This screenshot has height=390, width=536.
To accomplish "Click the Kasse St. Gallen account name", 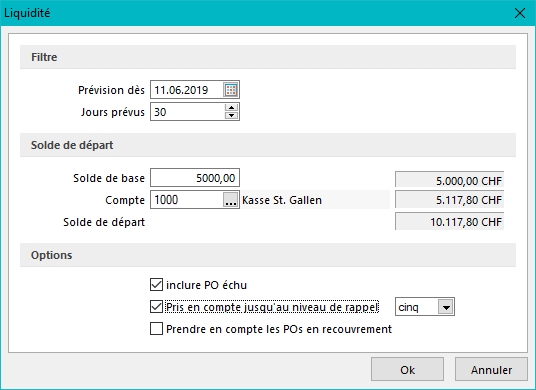I will [x=282, y=200].
